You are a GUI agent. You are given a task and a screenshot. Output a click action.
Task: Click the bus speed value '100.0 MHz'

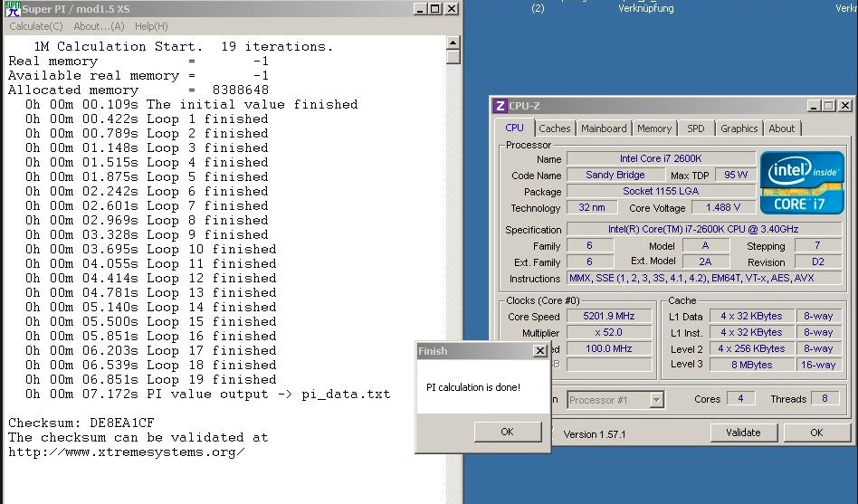coord(608,348)
